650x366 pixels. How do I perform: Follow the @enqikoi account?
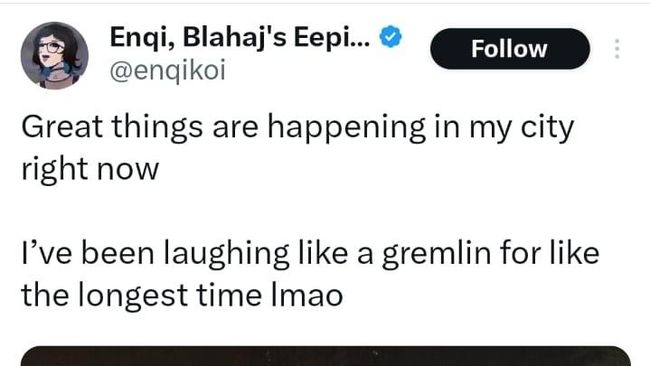(x=510, y=49)
